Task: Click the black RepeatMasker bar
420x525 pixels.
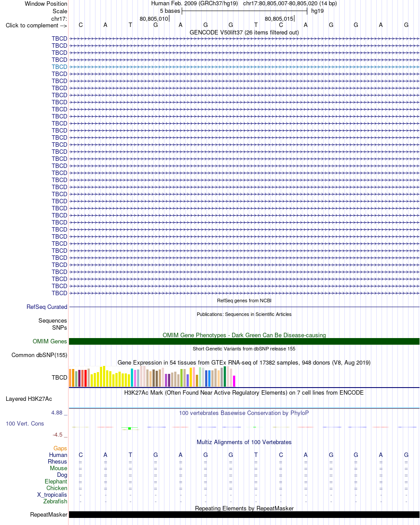Action: click(244, 515)
